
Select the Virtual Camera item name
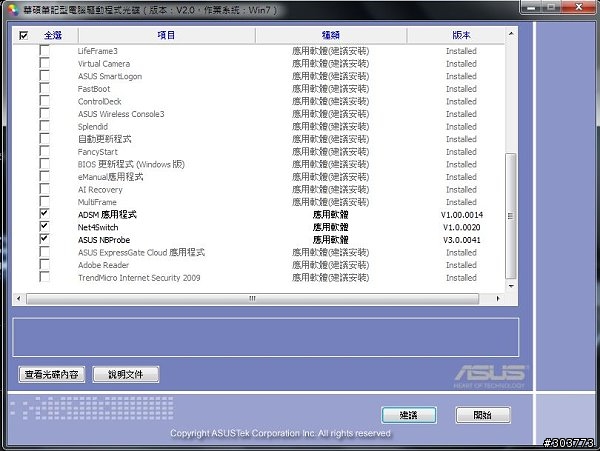pyautogui.click(x=104, y=63)
